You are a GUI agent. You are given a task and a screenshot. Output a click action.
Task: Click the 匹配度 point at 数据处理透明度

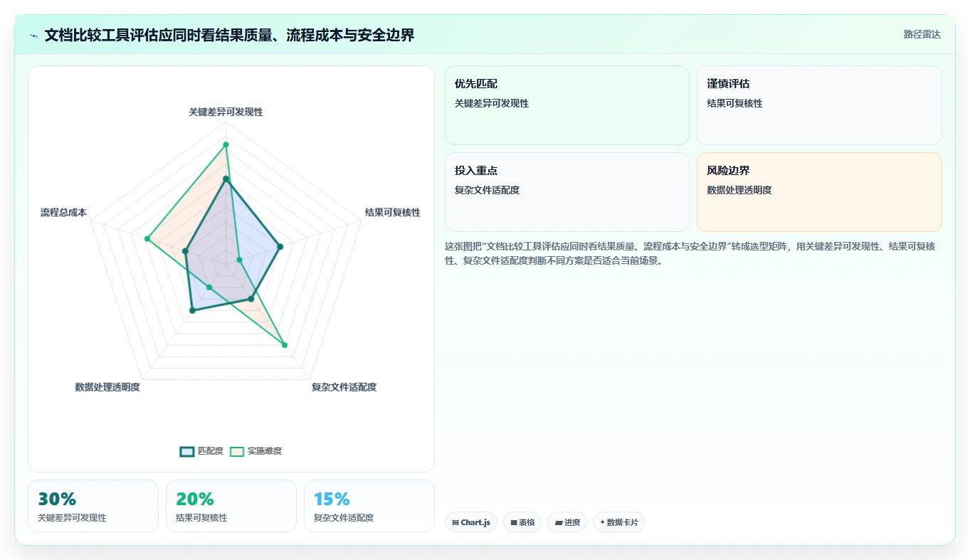192,311
